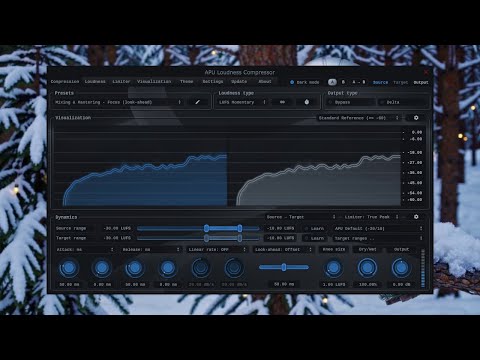The height and width of the screenshot is (360, 480).
Task: Click the pencil edit preset icon
Action: (198, 102)
